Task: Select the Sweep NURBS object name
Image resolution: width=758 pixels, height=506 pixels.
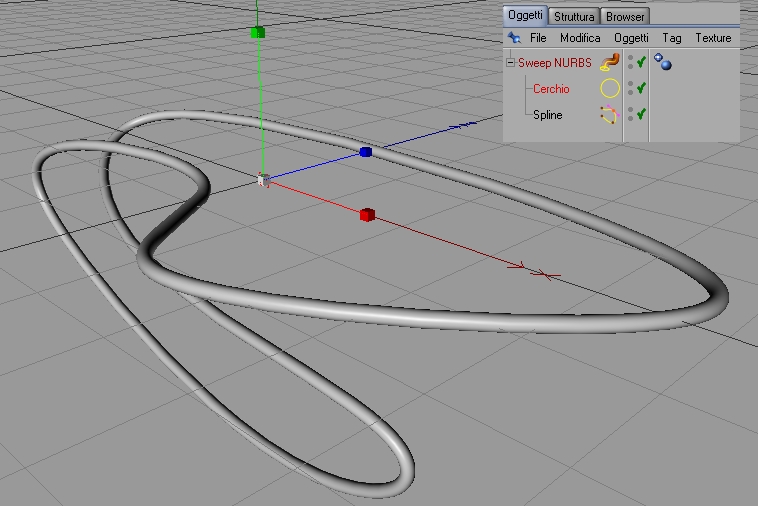Action: pyautogui.click(x=554, y=63)
